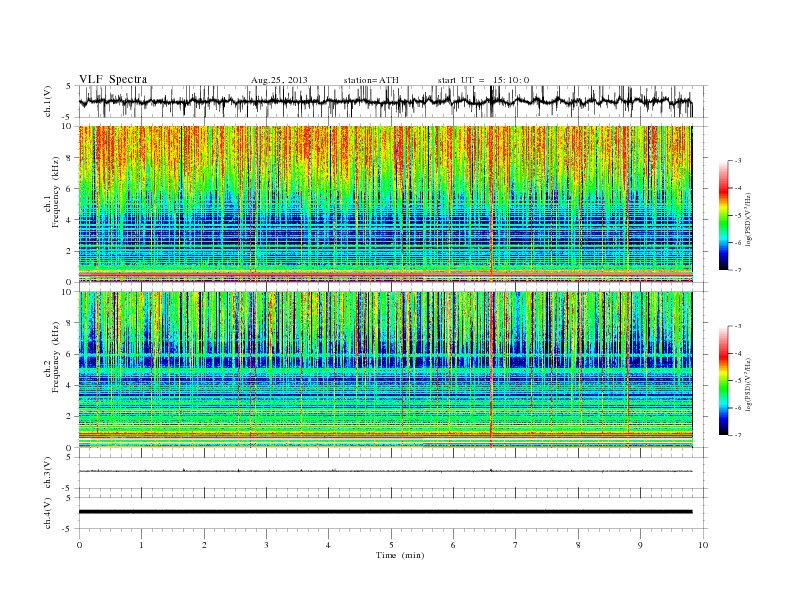Click the ch.1 voltage waveform trace panel
This screenshot has height=612, width=792.
point(392,101)
